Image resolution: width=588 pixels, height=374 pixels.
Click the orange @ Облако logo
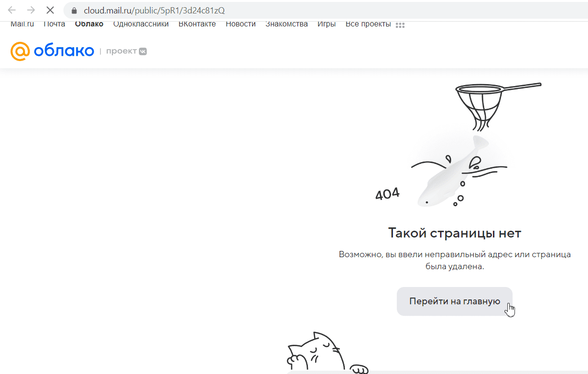point(52,51)
